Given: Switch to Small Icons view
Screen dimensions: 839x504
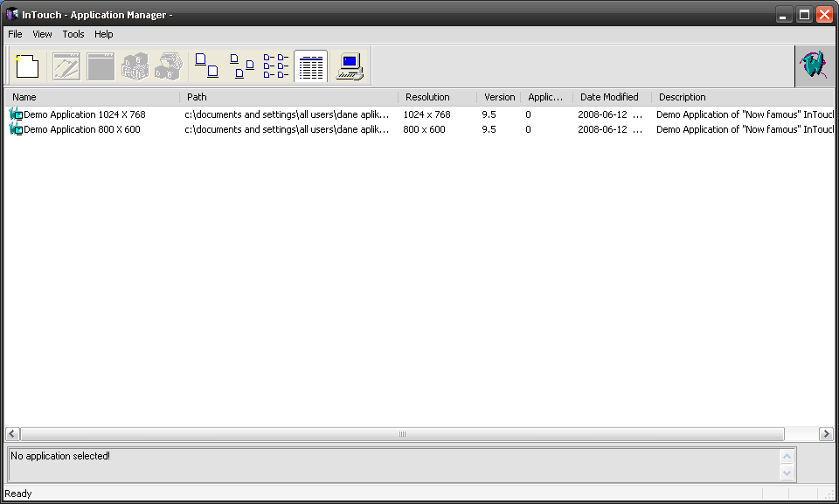Looking at the screenshot, I should (241, 66).
